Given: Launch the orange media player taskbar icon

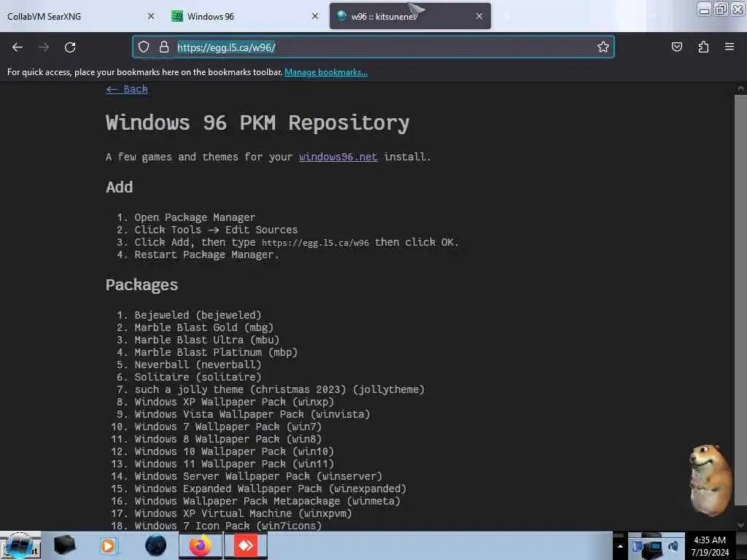Looking at the screenshot, I should click(108, 545).
